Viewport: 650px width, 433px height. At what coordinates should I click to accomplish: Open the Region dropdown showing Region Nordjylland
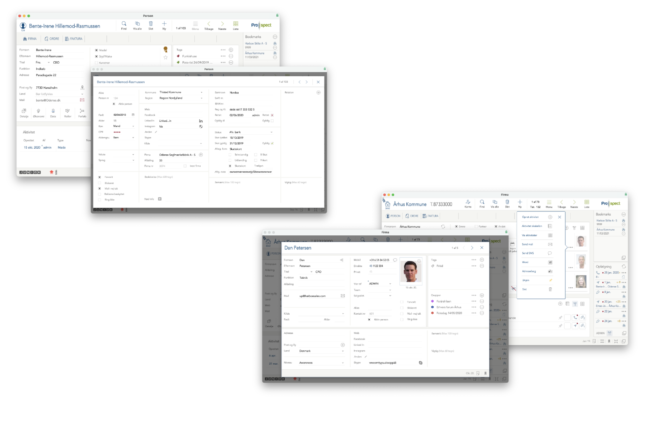pyautogui.click(x=200, y=98)
